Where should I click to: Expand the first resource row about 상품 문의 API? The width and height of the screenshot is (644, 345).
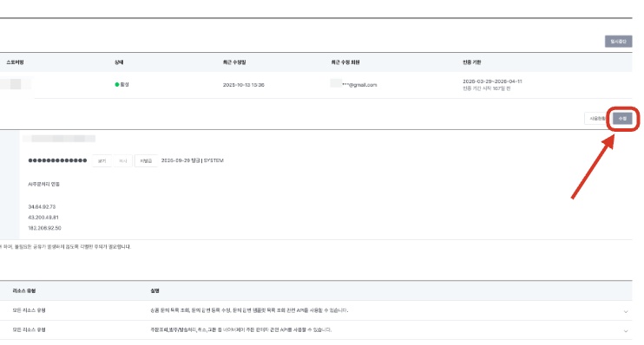pos(626,311)
